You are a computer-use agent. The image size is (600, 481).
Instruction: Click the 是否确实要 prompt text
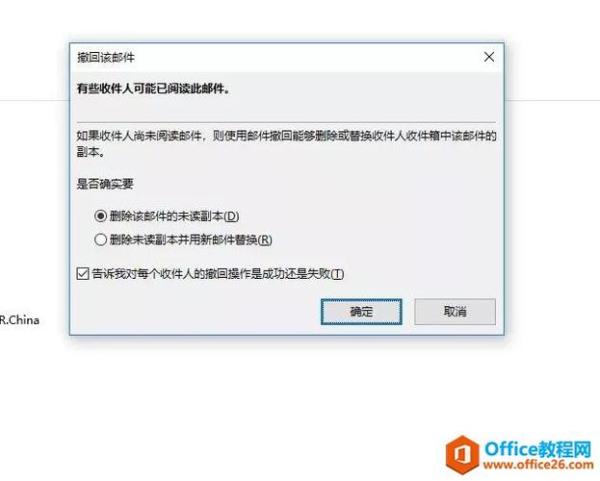(105, 184)
